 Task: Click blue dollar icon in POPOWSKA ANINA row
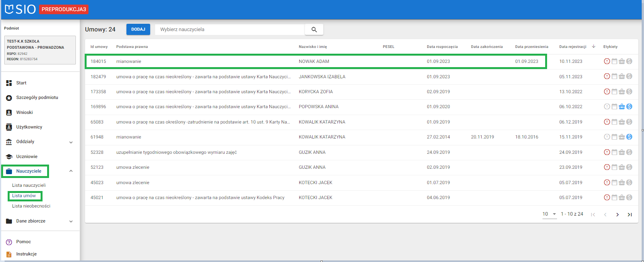pos(629,107)
